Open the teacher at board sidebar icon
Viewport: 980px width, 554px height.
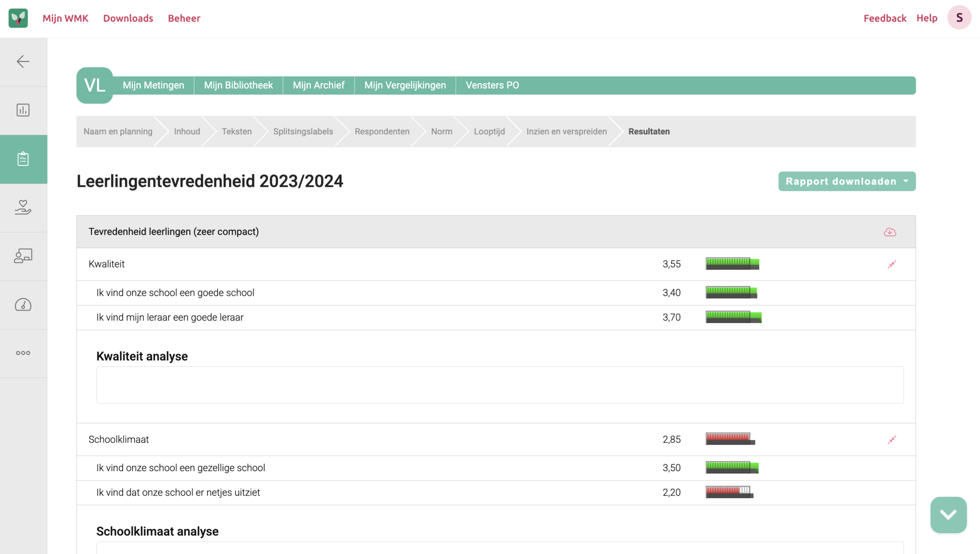pyautogui.click(x=23, y=256)
